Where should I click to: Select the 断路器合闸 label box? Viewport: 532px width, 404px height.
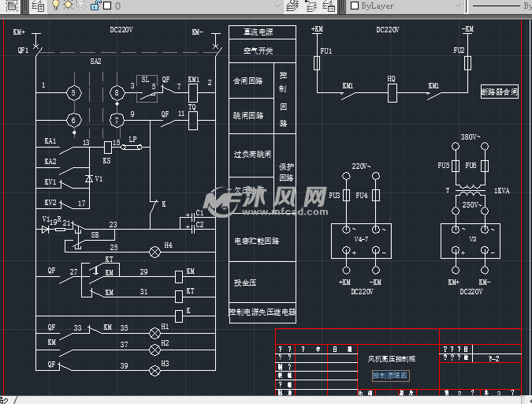pyautogui.click(x=499, y=92)
